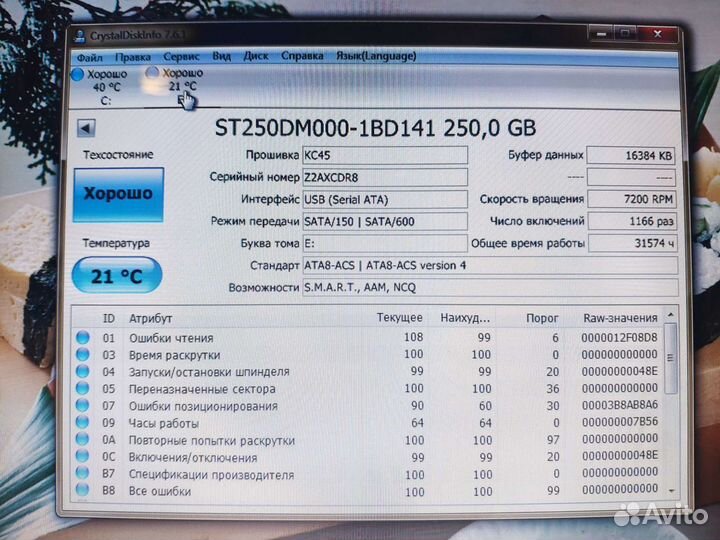The image size is (720, 540).
Task: Open the Диск menu
Action: coord(256,56)
